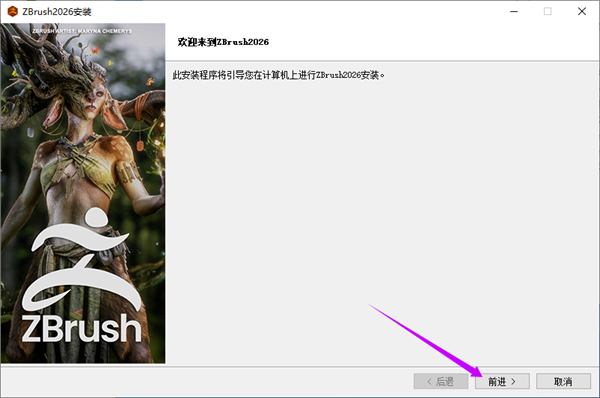This screenshot has height=398, width=600.
Task: Click the purple arrow annotation tip
Action: [480, 374]
